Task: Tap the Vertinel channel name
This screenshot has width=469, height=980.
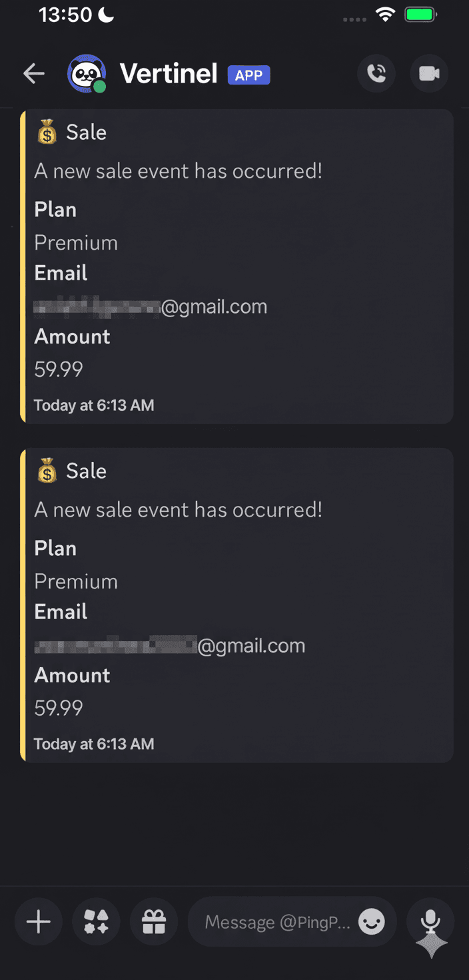Action: tap(168, 73)
